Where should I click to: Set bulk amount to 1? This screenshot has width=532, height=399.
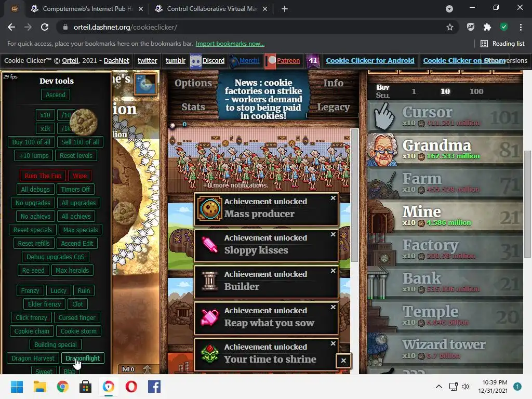(414, 91)
